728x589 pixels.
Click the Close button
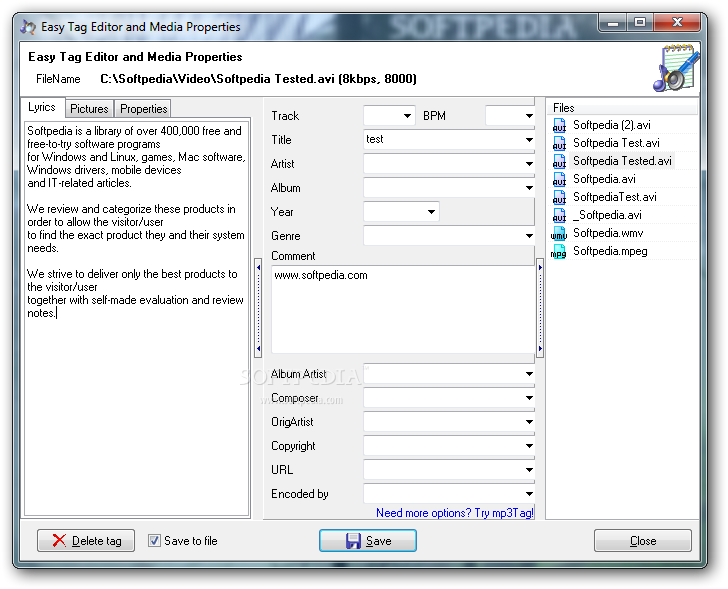coord(643,540)
